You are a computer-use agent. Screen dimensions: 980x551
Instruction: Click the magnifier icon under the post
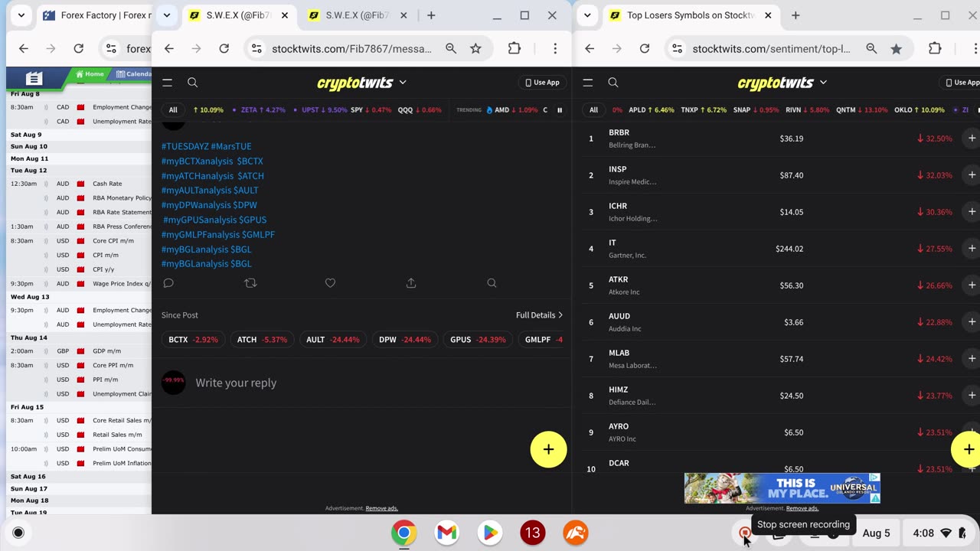(492, 283)
